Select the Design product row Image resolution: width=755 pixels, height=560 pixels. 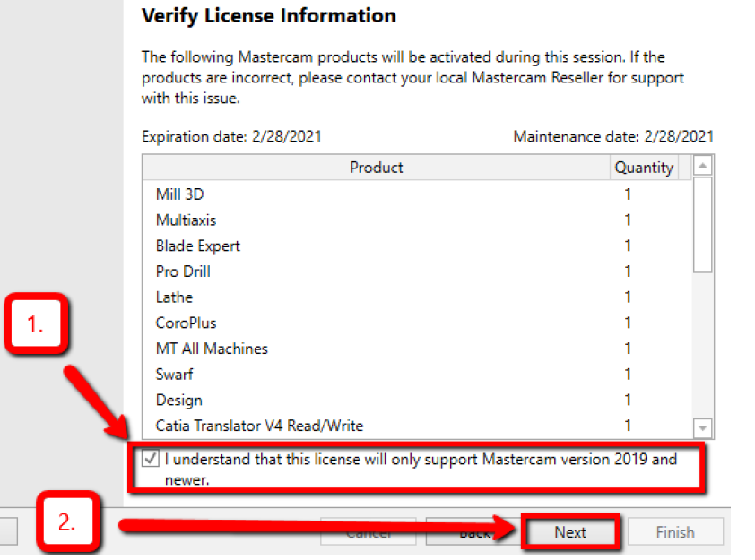pyautogui.click(x=417, y=400)
